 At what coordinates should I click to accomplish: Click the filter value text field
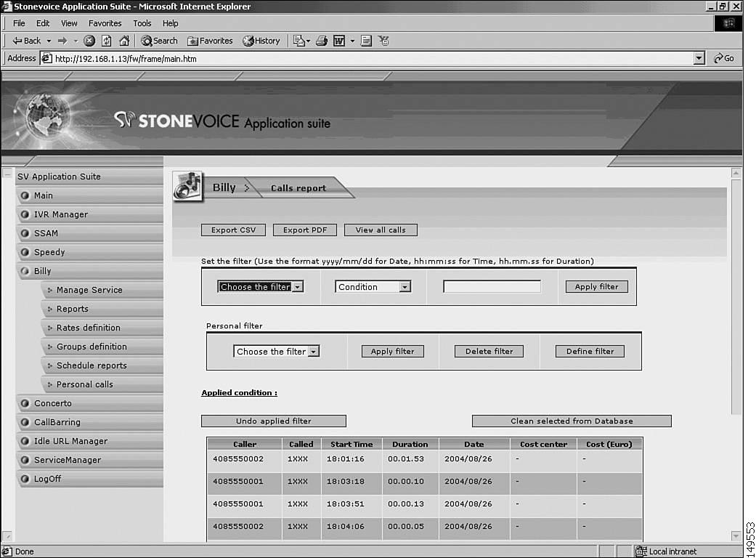click(x=492, y=286)
